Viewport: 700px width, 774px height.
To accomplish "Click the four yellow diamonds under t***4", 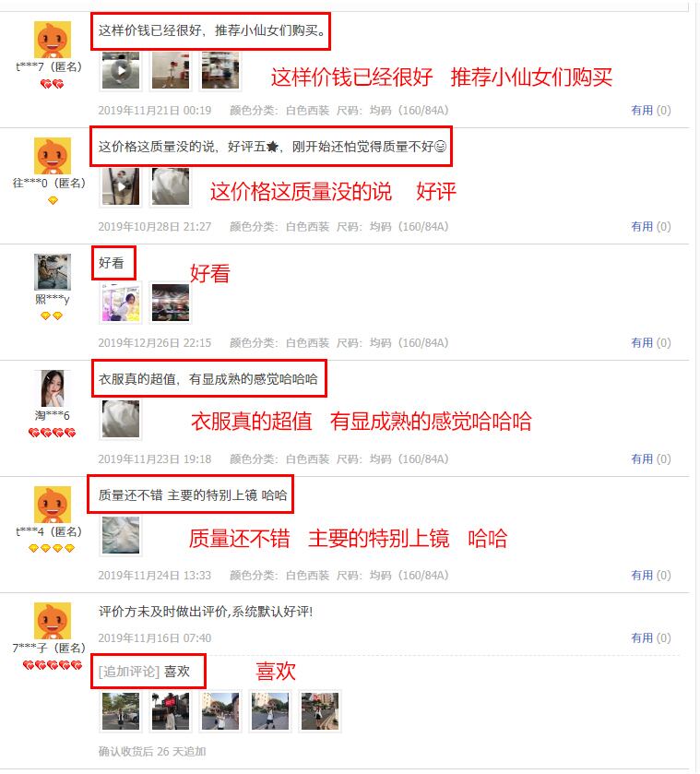I will click(52, 548).
